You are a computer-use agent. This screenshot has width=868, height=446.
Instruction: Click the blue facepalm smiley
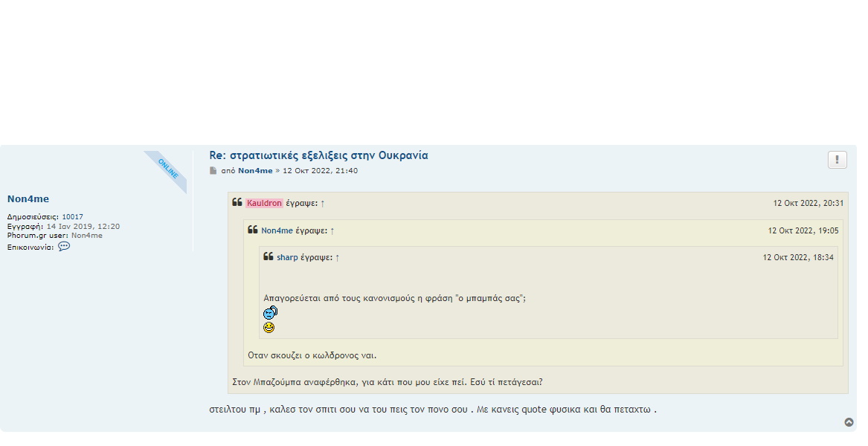[270, 312]
